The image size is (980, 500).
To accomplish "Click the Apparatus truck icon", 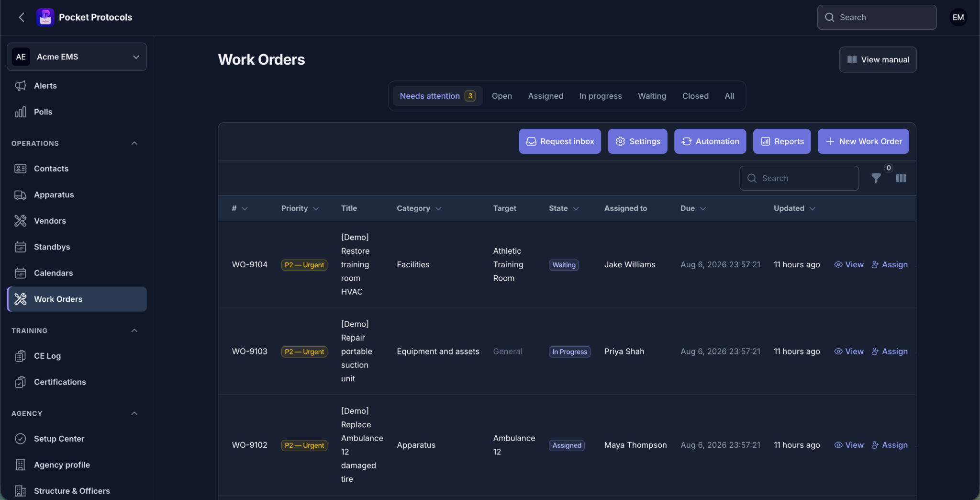I will point(20,195).
